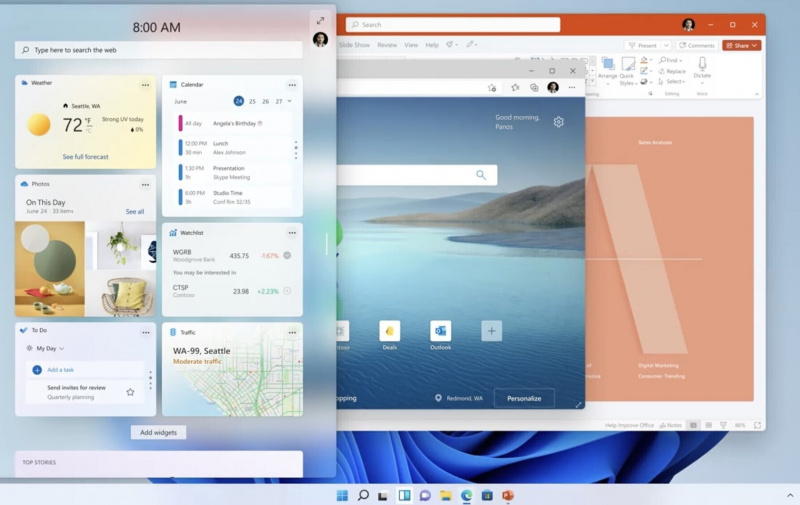Expand the calendar date chevron
Image resolution: width=800 pixels, height=505 pixels.
coord(290,101)
